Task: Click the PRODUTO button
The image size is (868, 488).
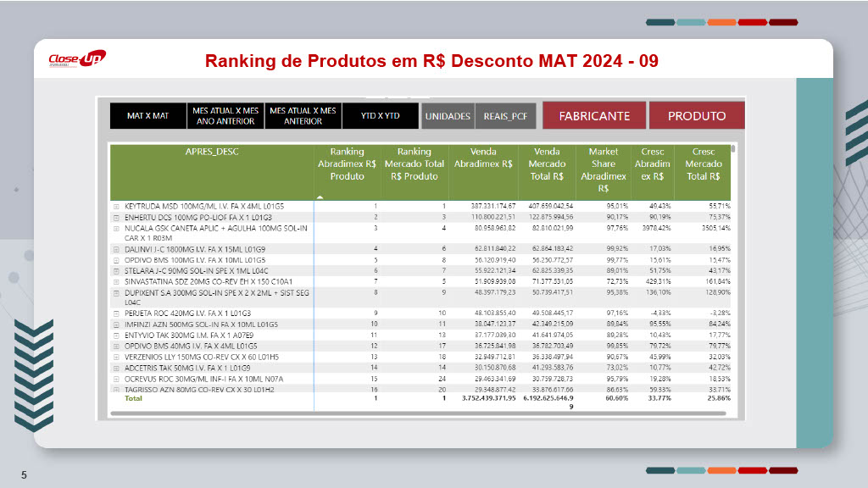Action: [x=697, y=116]
